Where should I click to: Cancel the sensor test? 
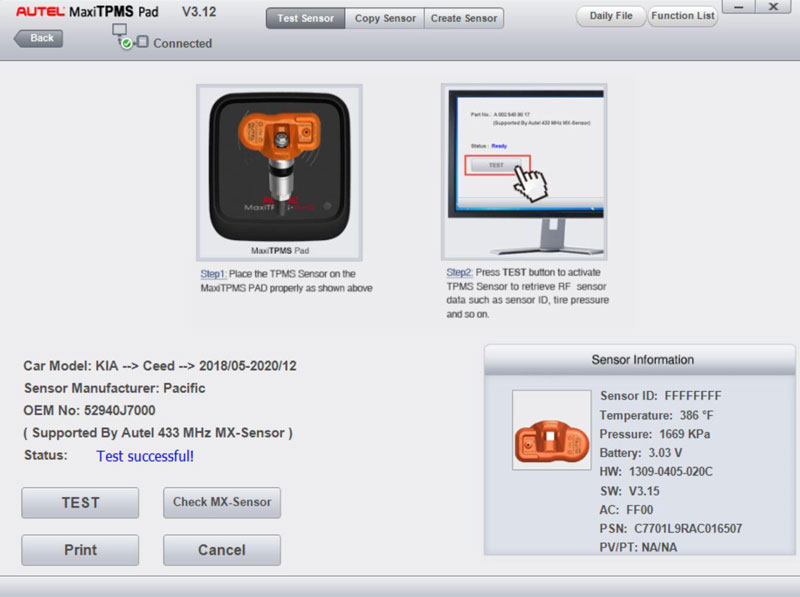222,550
